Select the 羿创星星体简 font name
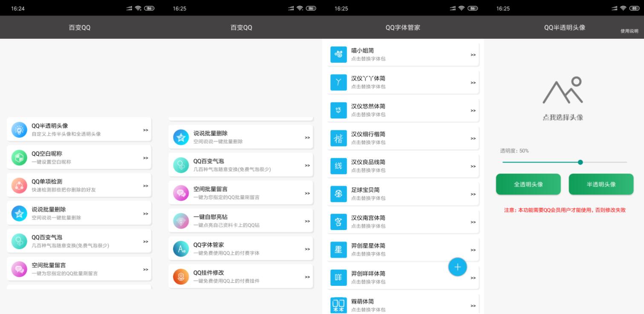This screenshot has width=644, height=314. pyautogui.click(x=368, y=246)
